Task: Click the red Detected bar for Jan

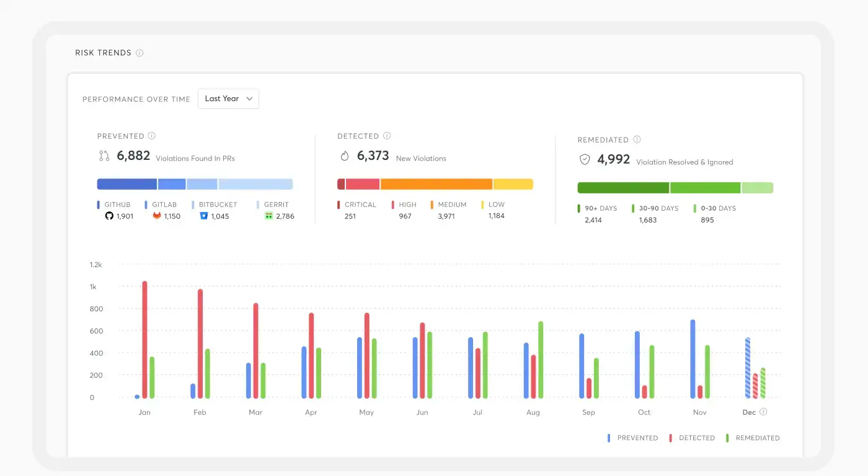Action: pos(144,340)
